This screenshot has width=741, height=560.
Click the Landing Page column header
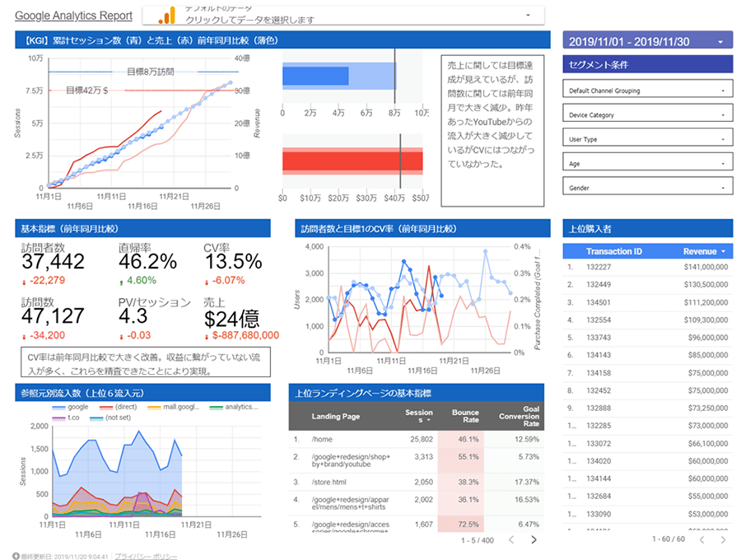pyautogui.click(x=336, y=417)
